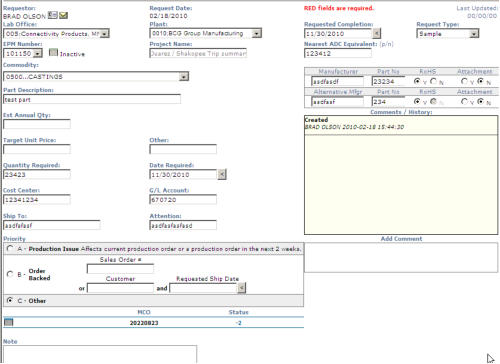Set Alternative Mfgr Attachment to Y

click(464, 101)
